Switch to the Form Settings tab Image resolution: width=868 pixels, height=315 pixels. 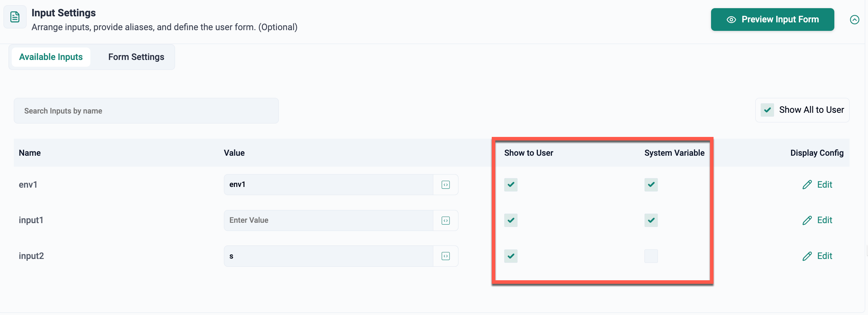pyautogui.click(x=136, y=57)
